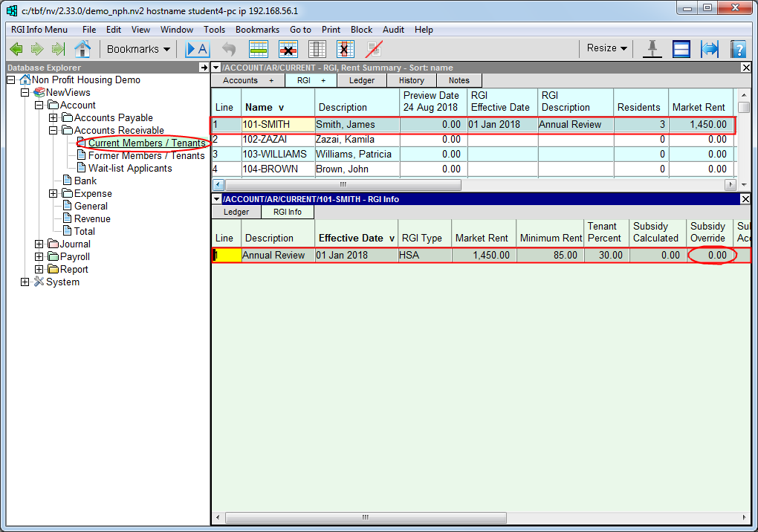Expand the Accounts Payable folder
Screen dimensions: 758x532
pos(54,118)
